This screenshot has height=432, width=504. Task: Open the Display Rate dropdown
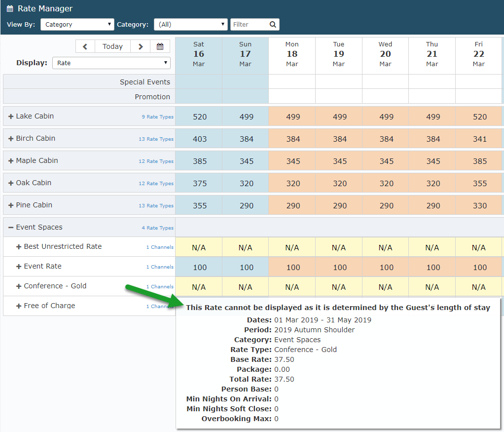[x=111, y=63]
